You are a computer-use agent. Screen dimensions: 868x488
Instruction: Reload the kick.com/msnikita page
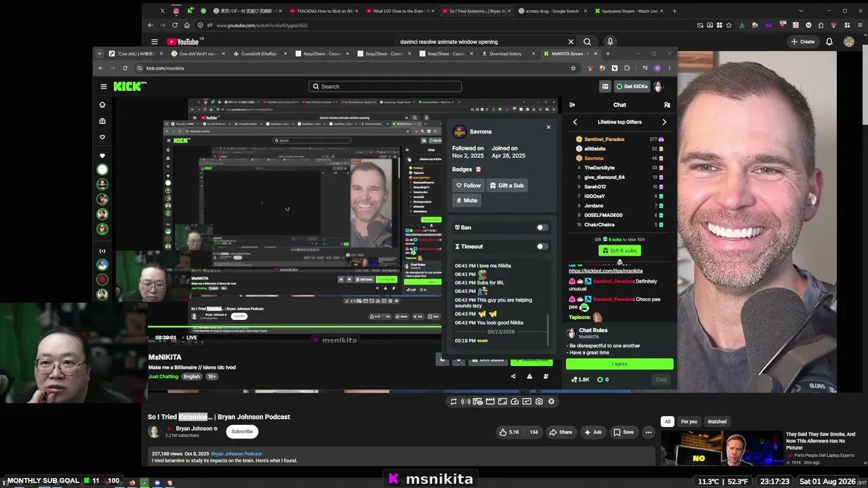point(125,68)
